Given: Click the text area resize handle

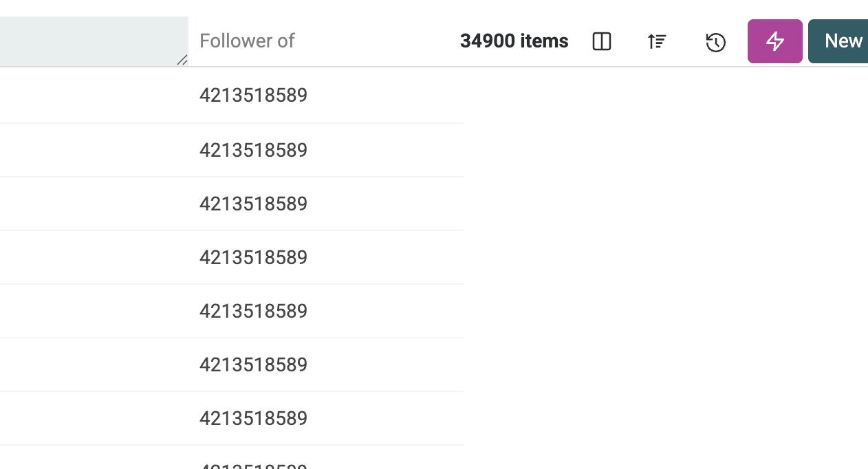Looking at the screenshot, I should (x=182, y=62).
